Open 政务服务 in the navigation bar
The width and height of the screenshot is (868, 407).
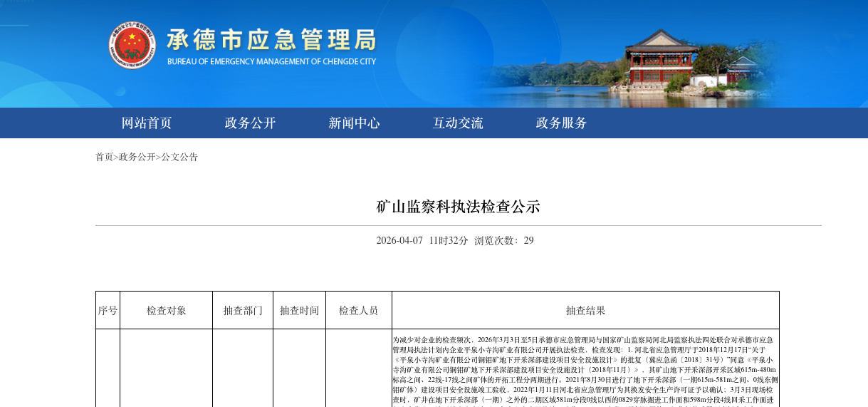[x=561, y=123]
